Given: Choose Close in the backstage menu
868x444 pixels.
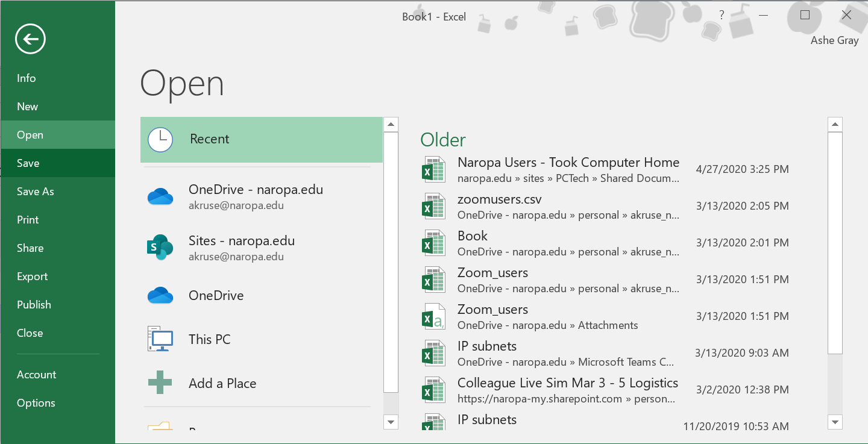Looking at the screenshot, I should tap(57, 333).
